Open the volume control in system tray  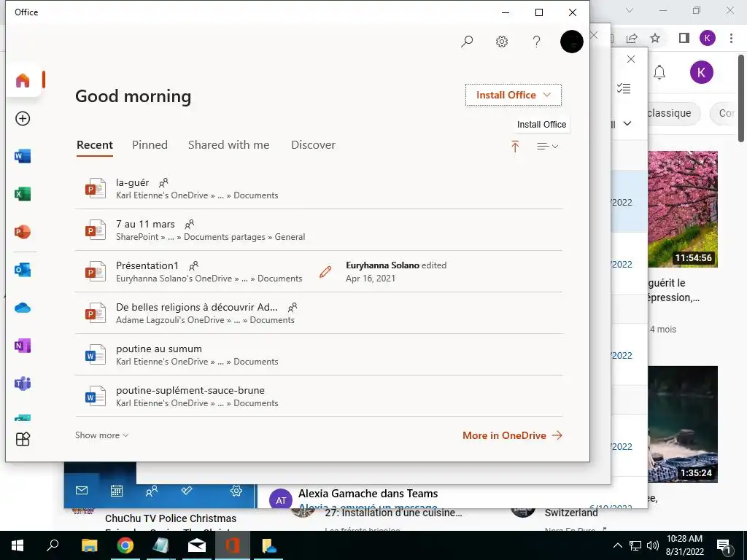(x=653, y=545)
